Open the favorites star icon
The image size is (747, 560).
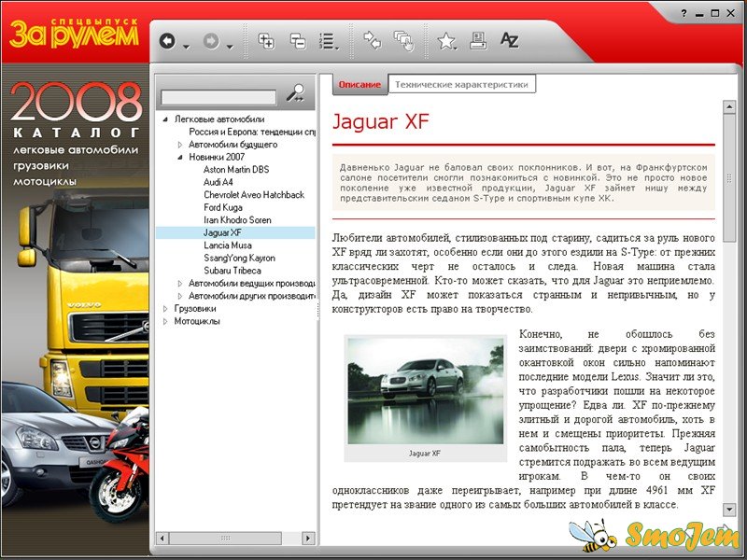[446, 41]
